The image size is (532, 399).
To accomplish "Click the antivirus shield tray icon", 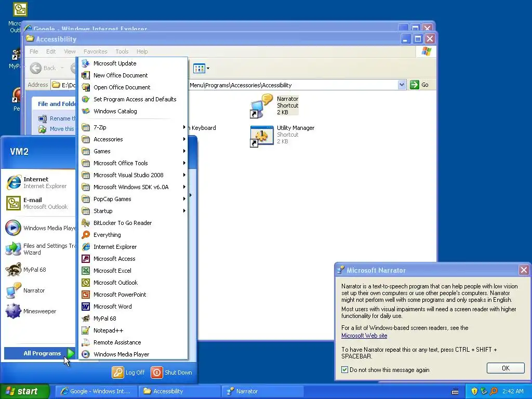I will click(474, 391).
